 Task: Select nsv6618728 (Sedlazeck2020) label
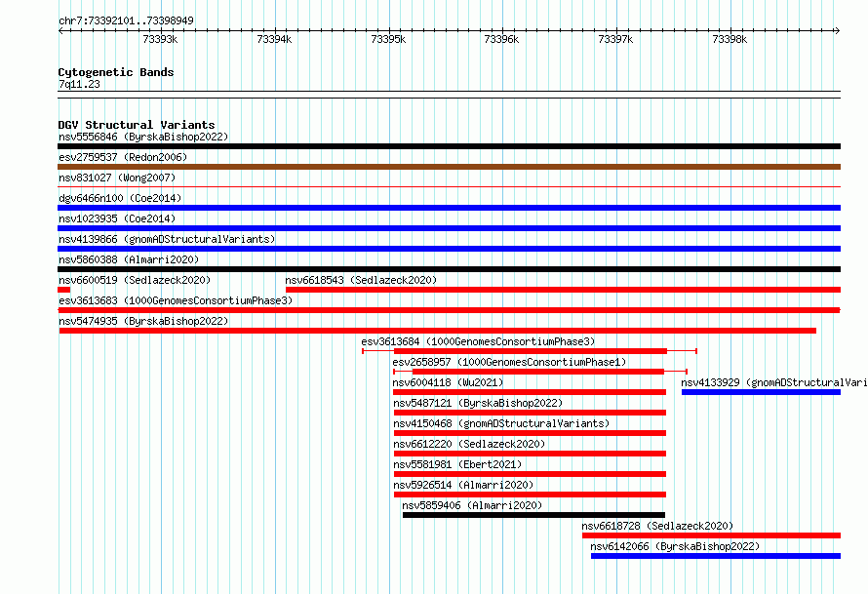(657, 526)
